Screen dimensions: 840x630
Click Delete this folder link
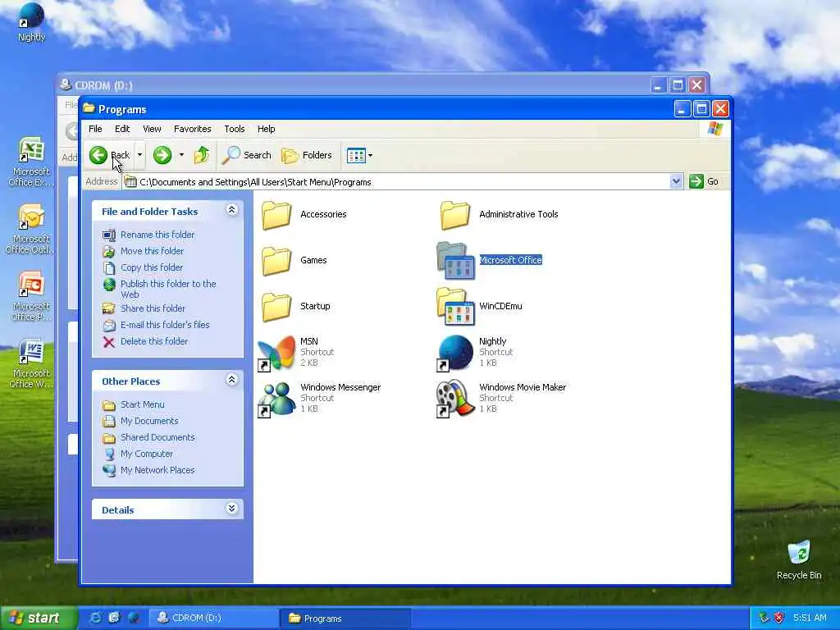coord(154,341)
